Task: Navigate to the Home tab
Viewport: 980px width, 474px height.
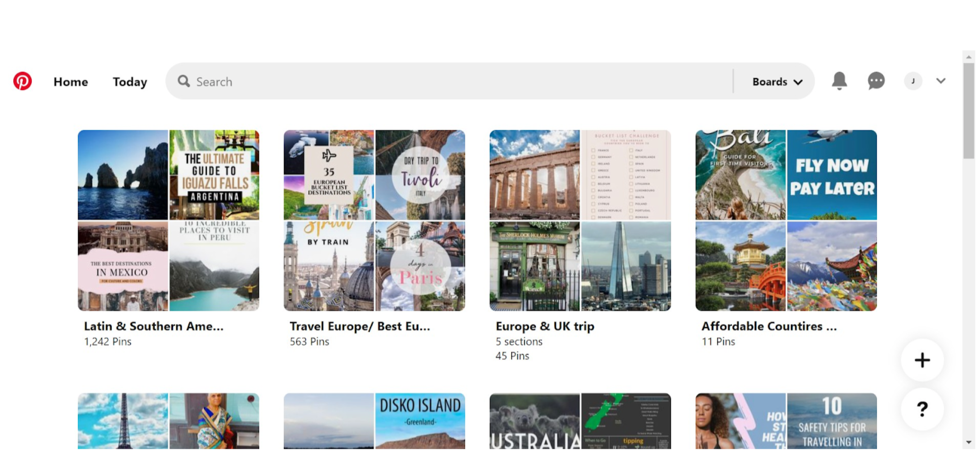Action: (71, 82)
